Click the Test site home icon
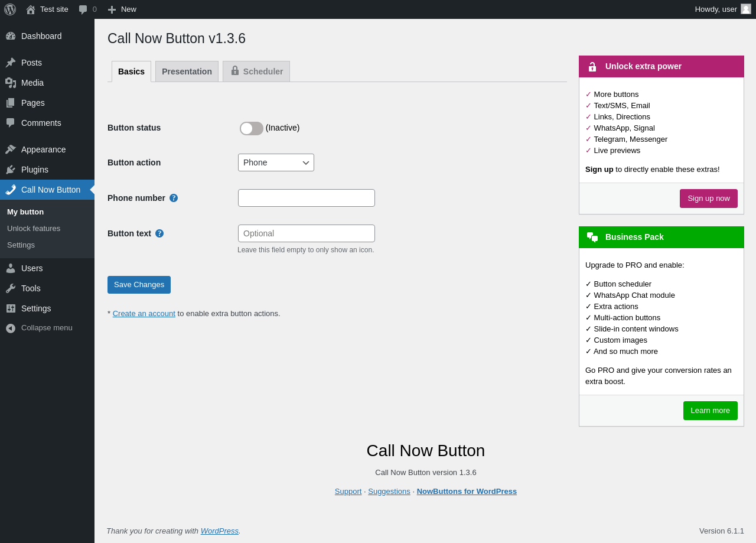 click(x=31, y=9)
